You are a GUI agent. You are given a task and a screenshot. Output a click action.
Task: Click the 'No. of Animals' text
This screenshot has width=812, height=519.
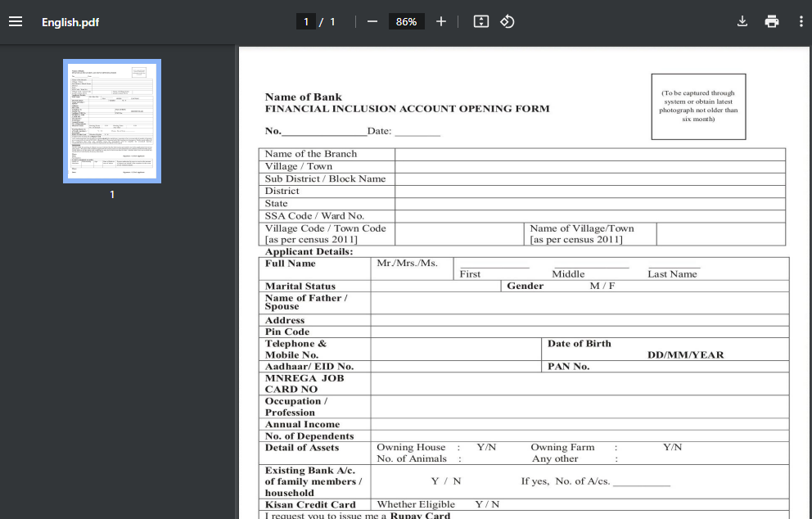(x=412, y=459)
